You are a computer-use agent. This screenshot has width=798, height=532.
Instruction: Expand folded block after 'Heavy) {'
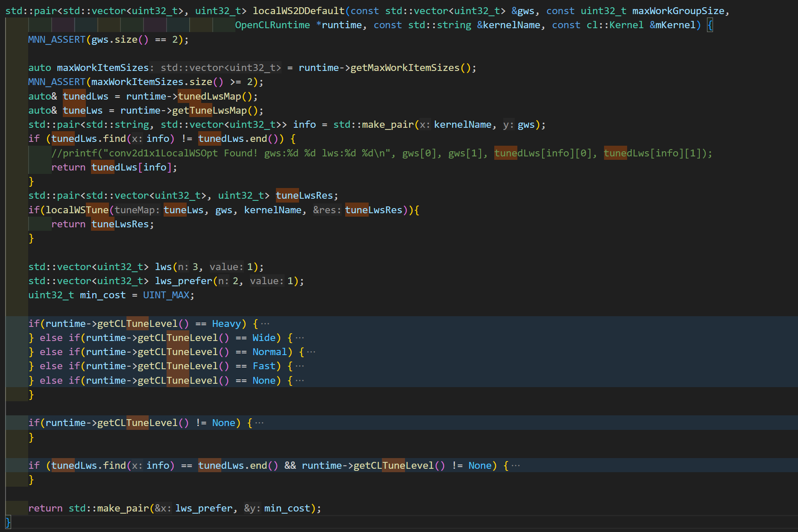pos(265,323)
